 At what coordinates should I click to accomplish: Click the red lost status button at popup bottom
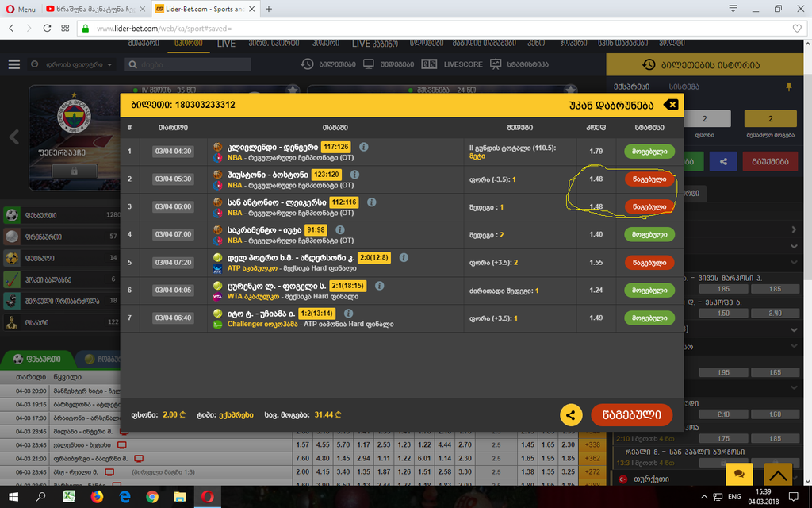pos(632,414)
